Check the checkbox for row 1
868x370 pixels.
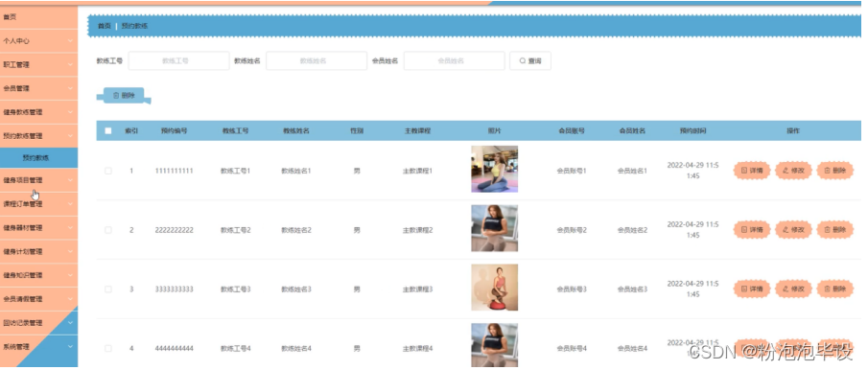click(108, 171)
